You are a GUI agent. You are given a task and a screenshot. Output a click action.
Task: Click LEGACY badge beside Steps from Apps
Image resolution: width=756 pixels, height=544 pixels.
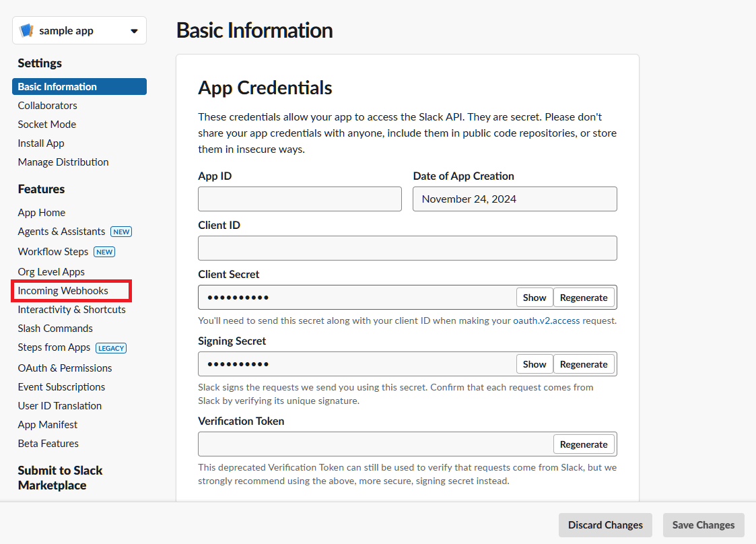(x=111, y=348)
